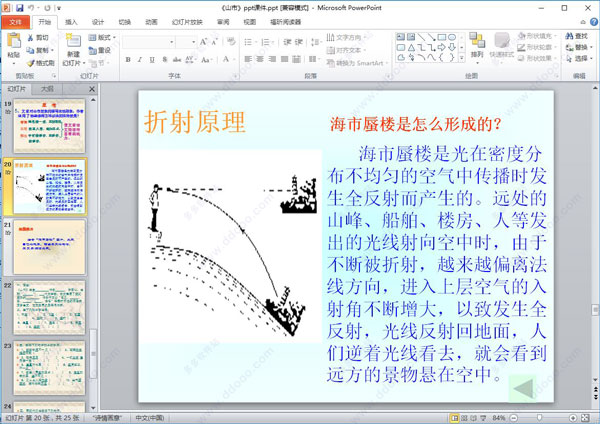Select the oval shape

pyautogui.click(x=452, y=37)
